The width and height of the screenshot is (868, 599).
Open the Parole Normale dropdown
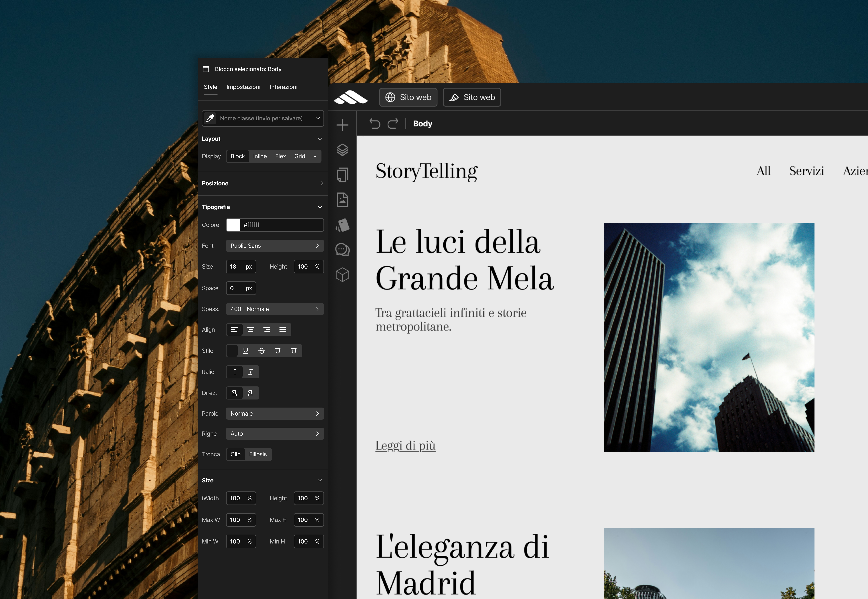pyautogui.click(x=275, y=413)
